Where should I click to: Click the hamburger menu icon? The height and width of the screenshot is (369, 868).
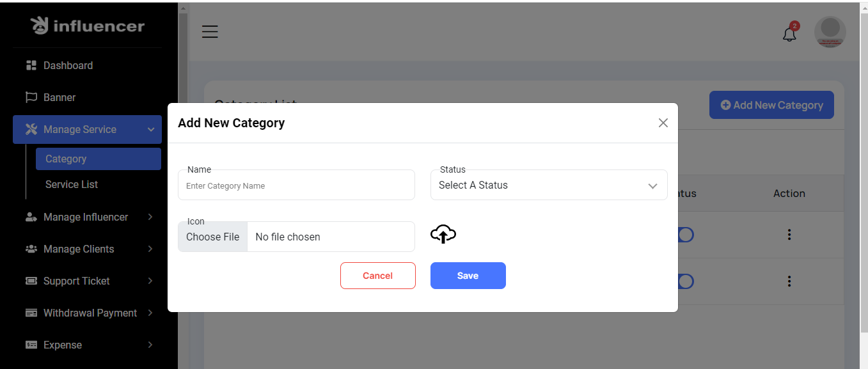pos(210,31)
